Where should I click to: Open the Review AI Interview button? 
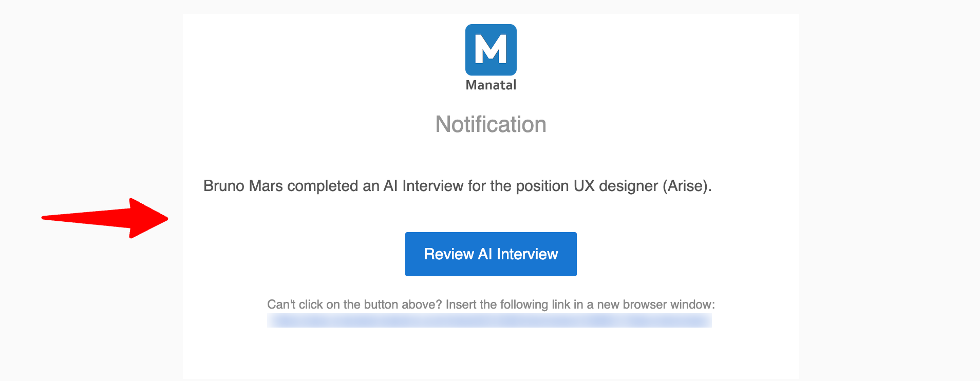491,254
